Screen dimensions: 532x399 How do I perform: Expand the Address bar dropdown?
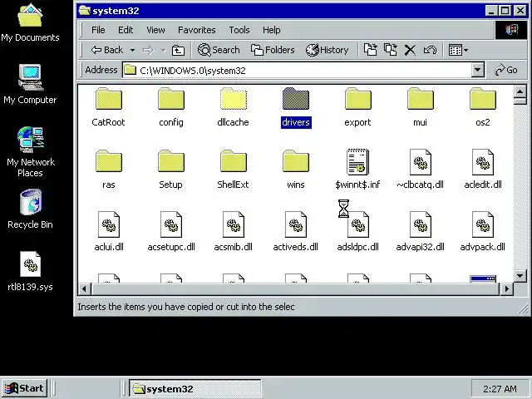coord(478,70)
